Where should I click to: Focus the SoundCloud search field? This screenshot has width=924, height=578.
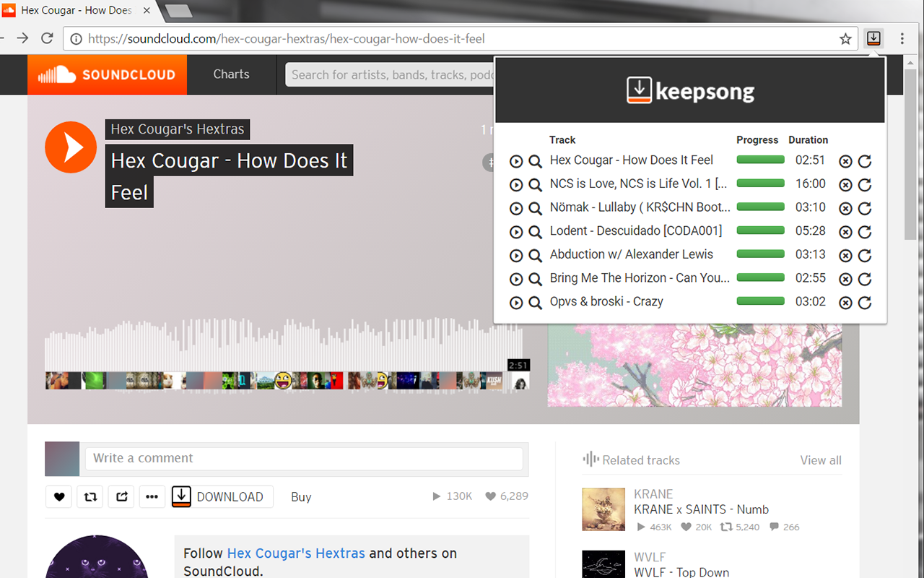pos(391,75)
